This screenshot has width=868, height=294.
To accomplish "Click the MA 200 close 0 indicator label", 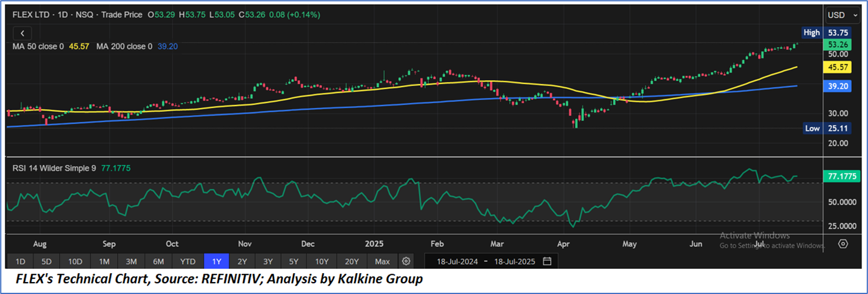I will click(124, 46).
